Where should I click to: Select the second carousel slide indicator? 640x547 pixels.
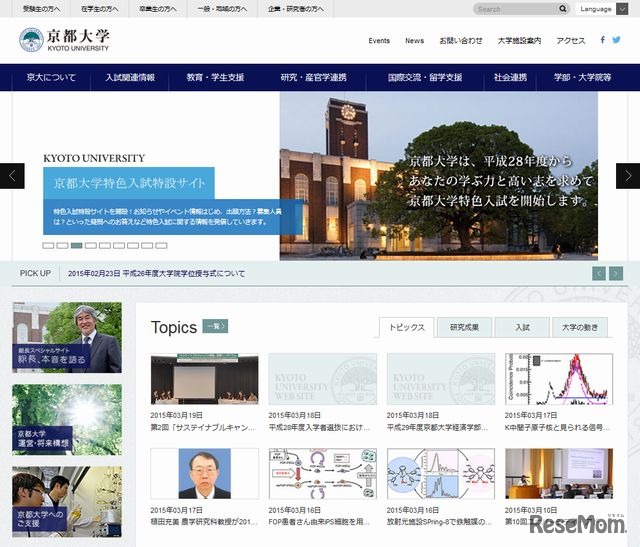pyautogui.click(x=62, y=246)
